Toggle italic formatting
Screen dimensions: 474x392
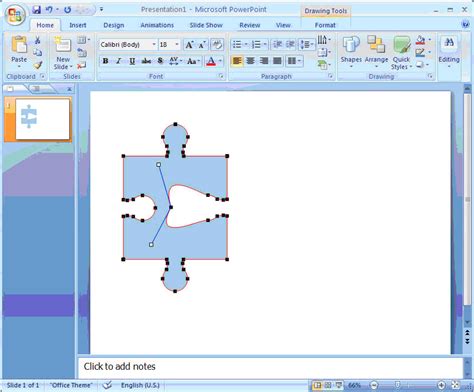118,61
